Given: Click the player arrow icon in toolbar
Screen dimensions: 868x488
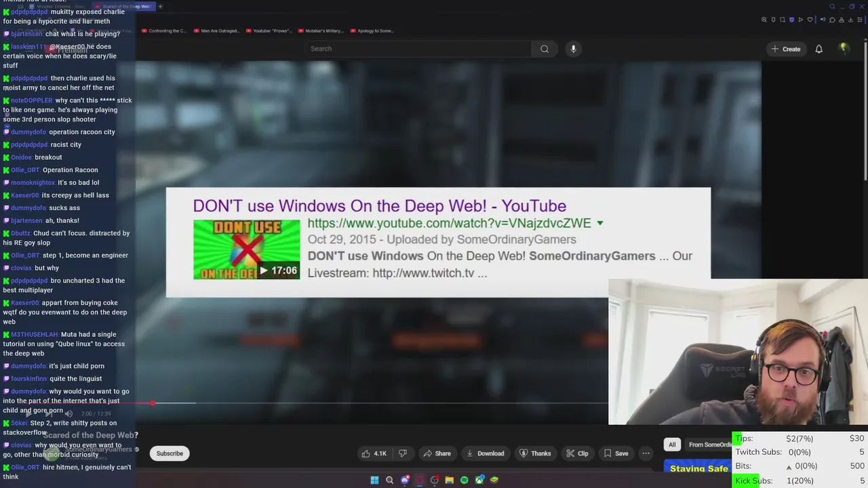Looking at the screenshot, I should (801, 20).
